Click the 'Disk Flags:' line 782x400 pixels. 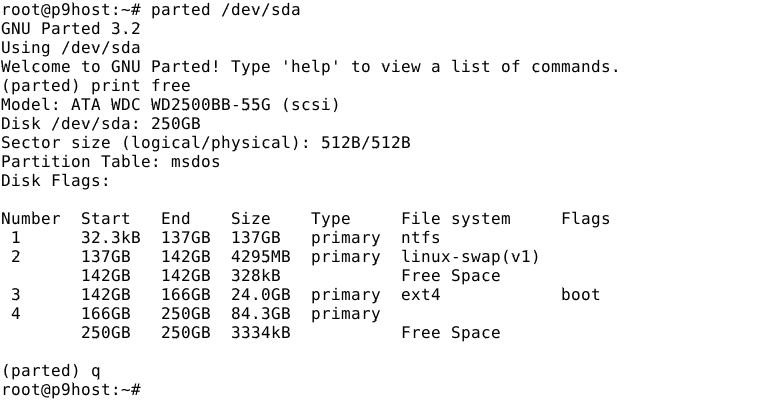[55, 181]
